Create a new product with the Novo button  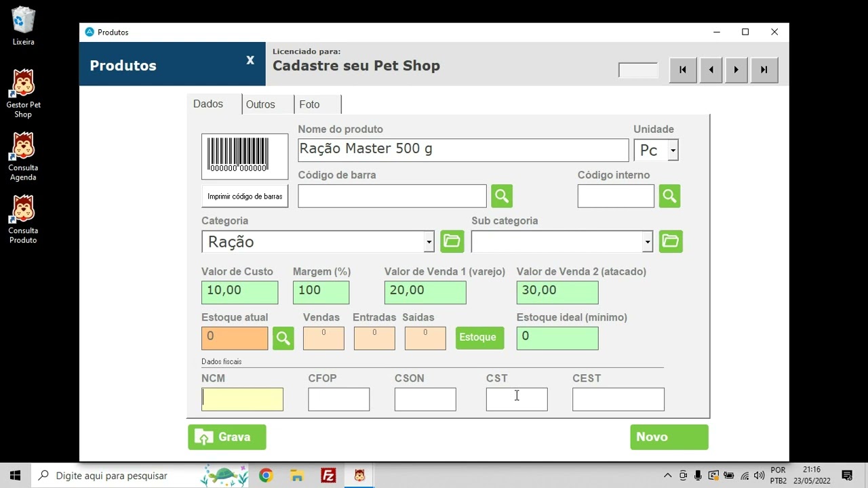pyautogui.click(x=669, y=437)
